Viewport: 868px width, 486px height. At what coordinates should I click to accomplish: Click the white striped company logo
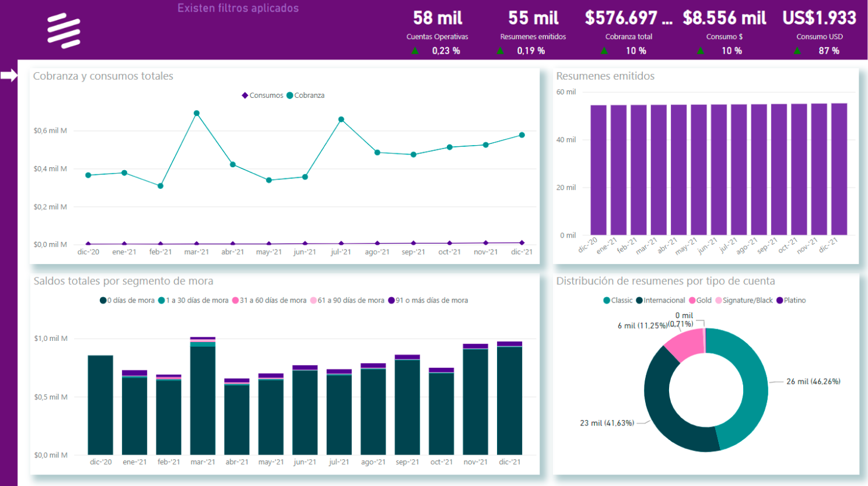coord(64,31)
